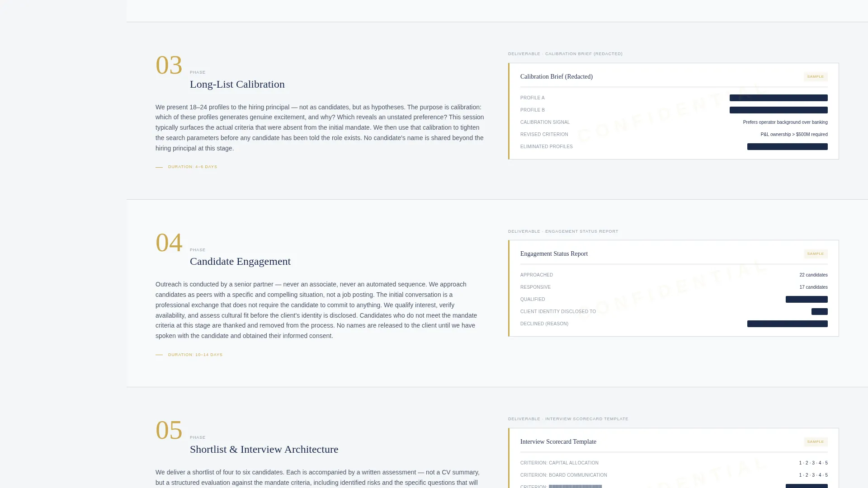Click the redacted bar beside Profile B
The height and width of the screenshot is (488, 868).
778,110
